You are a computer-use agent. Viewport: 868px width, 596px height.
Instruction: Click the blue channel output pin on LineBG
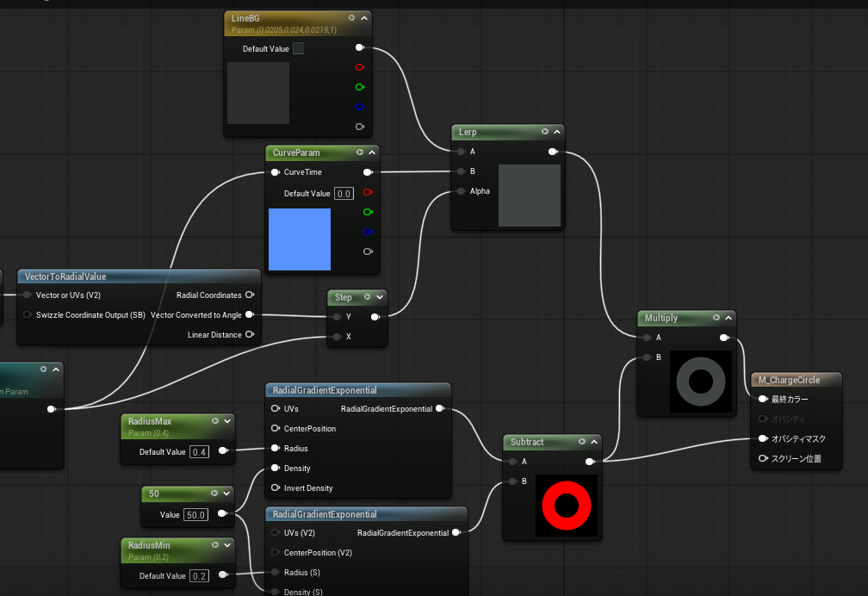pos(360,107)
